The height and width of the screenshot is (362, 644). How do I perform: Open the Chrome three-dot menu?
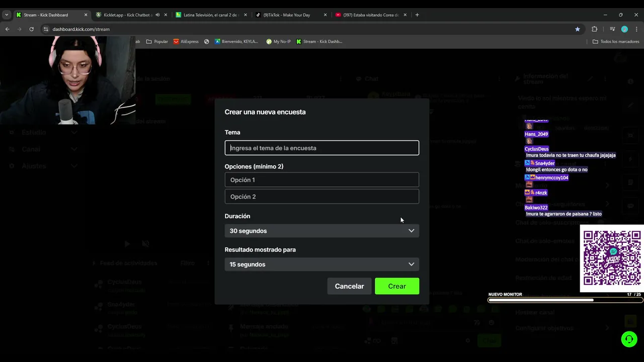(637, 29)
